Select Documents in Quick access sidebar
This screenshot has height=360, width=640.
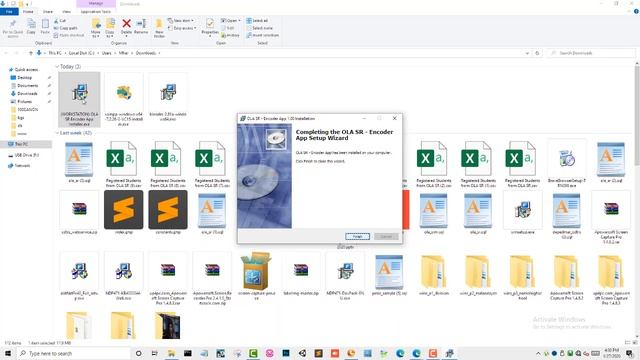27,86
